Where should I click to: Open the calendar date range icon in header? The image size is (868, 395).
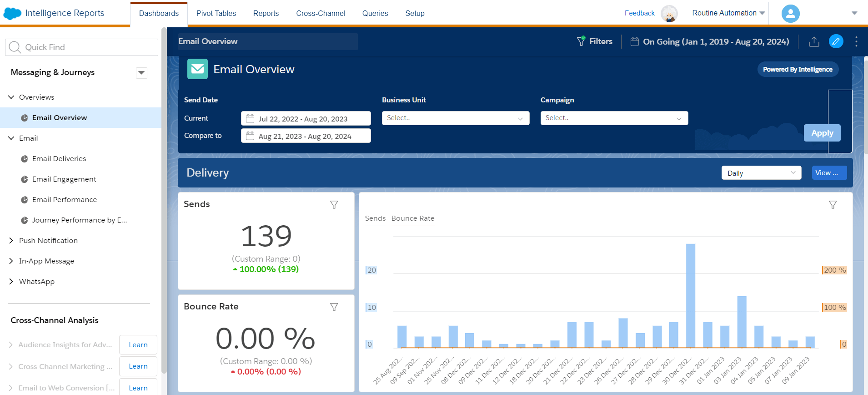click(635, 41)
